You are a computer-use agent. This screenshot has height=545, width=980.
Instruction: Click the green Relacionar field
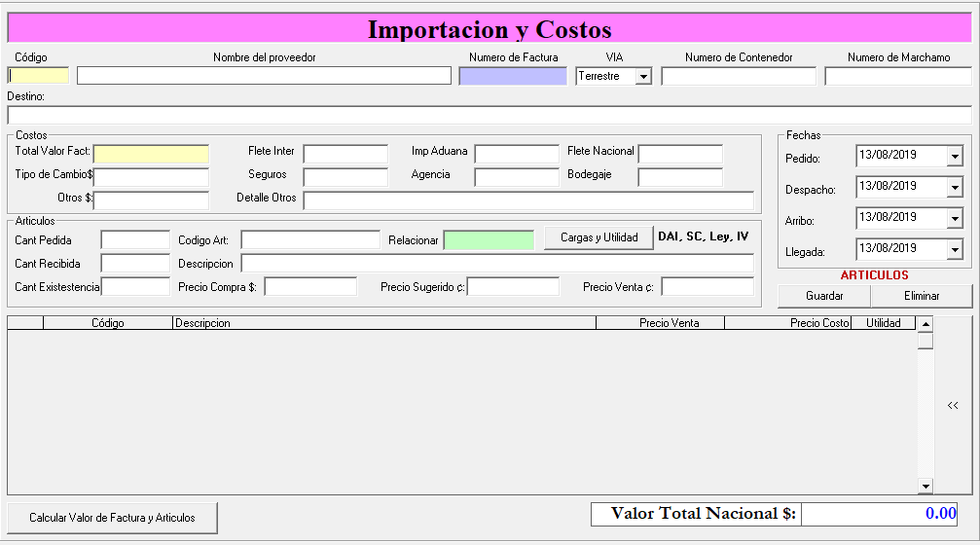(x=489, y=239)
